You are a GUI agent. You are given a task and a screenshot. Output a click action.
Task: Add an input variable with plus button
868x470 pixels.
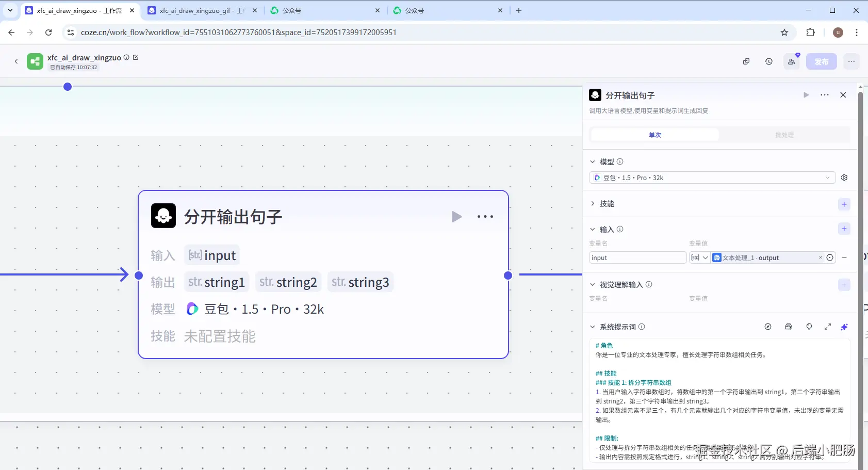coord(844,229)
